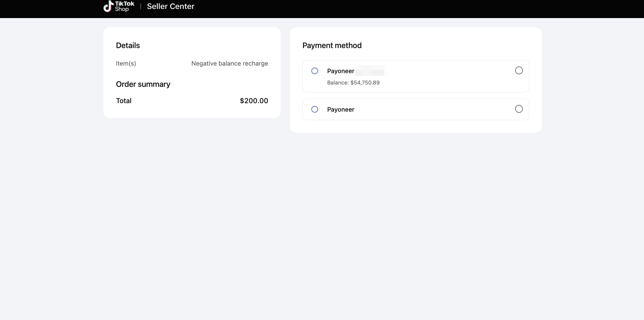This screenshot has height=320, width=644.
Task: Open Seller Center from header title
Action: pos(170,6)
